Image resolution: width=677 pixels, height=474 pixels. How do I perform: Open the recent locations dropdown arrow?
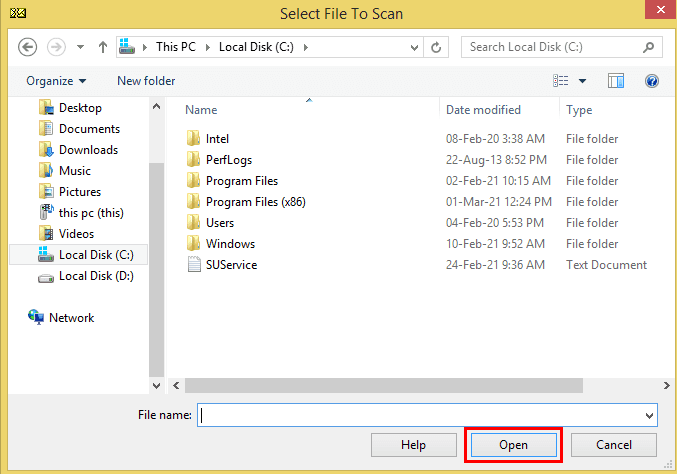coord(80,47)
